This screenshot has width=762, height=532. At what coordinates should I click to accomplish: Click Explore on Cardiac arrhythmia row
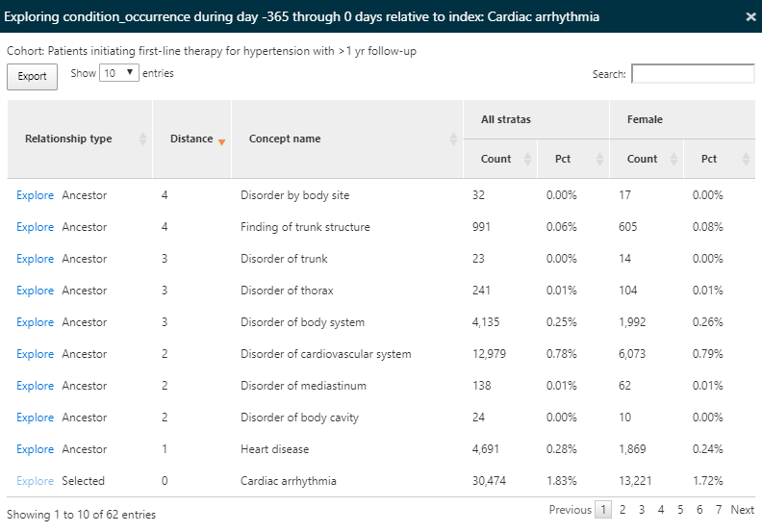tap(35, 481)
